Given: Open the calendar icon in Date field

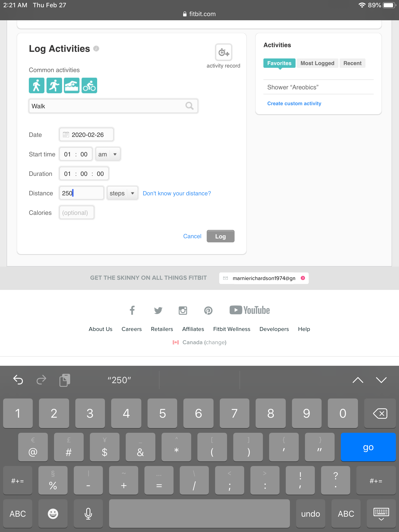Looking at the screenshot, I should (x=66, y=135).
